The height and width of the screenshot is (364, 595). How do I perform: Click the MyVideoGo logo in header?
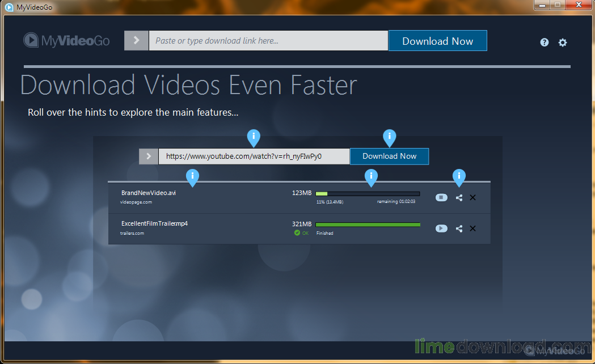click(66, 40)
